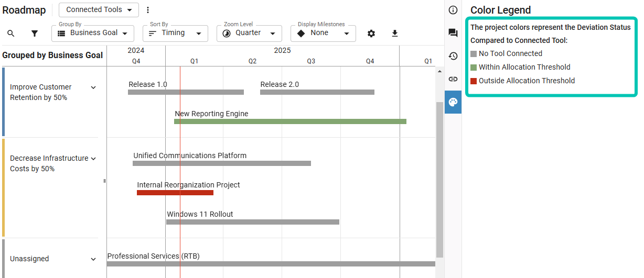Open the filter funnel icon
Viewport: 644px width, 278px height.
pyautogui.click(x=35, y=34)
